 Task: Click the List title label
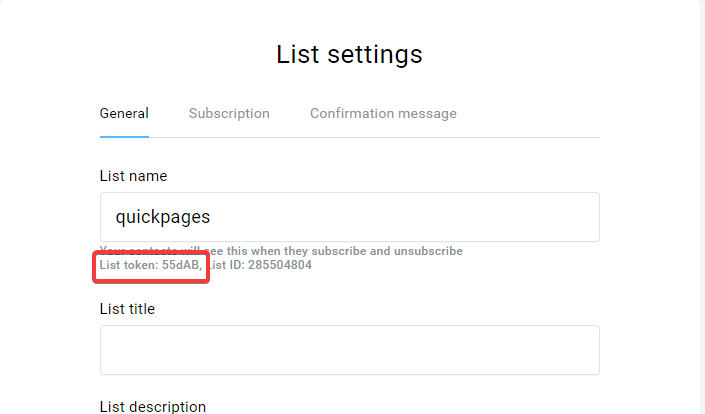[127, 309]
